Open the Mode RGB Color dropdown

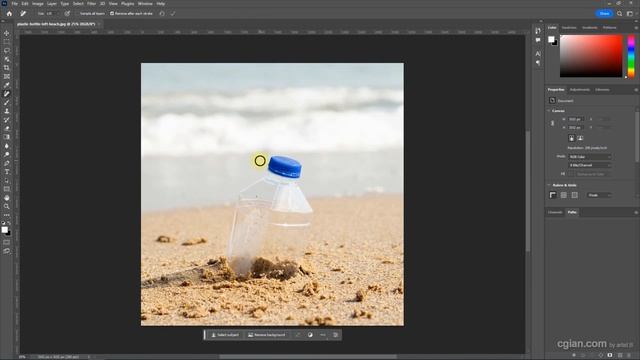click(590, 157)
